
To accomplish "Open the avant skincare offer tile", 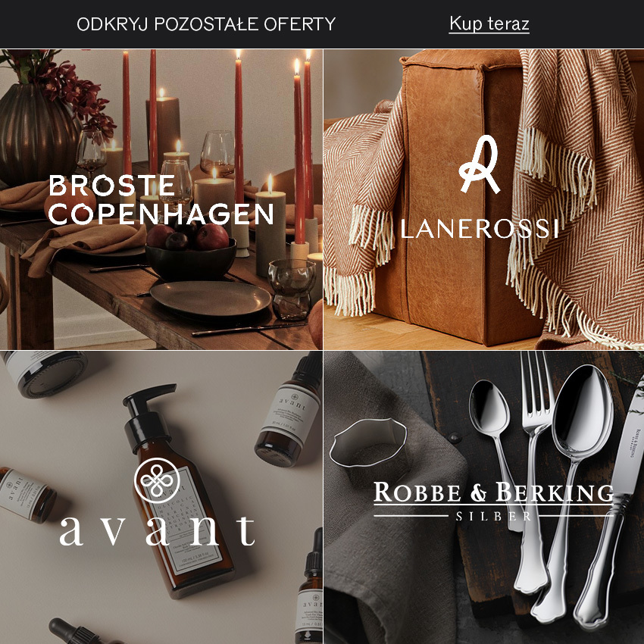I will 161,497.
